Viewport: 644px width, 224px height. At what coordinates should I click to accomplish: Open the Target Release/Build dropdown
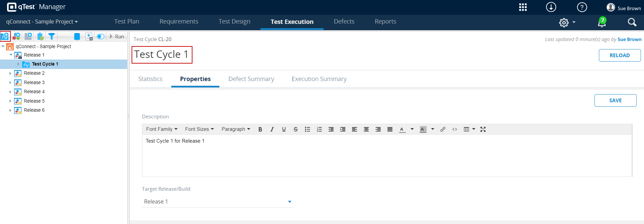[x=289, y=201]
